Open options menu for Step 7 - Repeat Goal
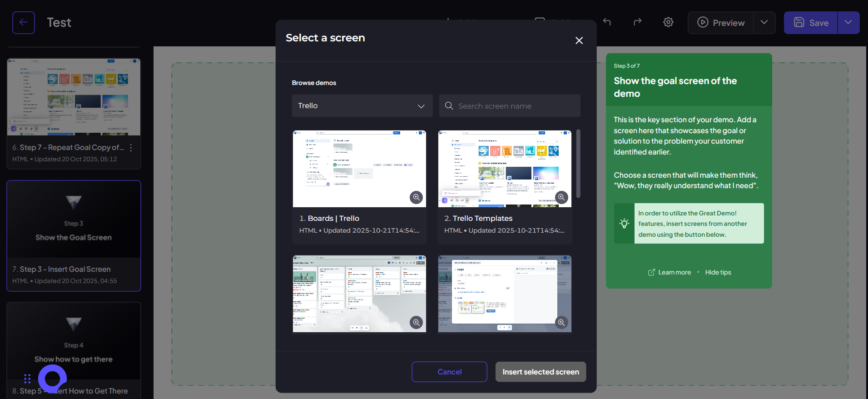This screenshot has height=399, width=868. coord(131,148)
